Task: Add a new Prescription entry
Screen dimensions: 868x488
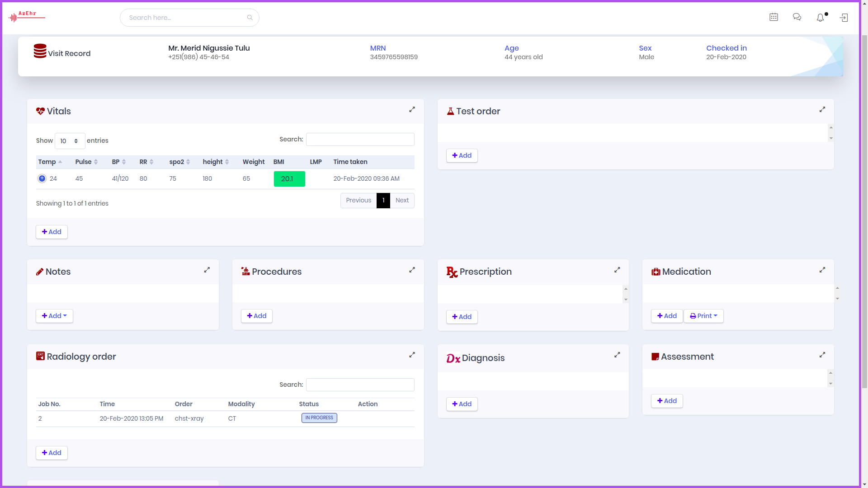Action: click(462, 317)
